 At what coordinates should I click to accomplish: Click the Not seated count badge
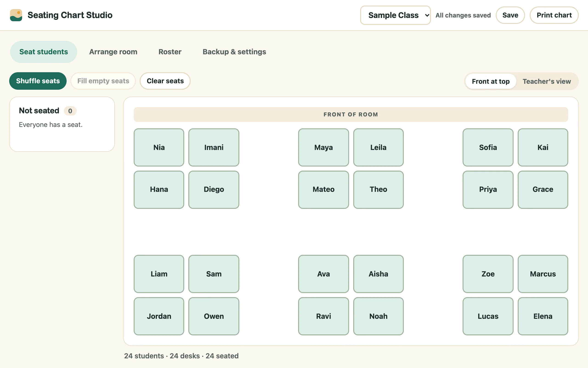coord(70,111)
